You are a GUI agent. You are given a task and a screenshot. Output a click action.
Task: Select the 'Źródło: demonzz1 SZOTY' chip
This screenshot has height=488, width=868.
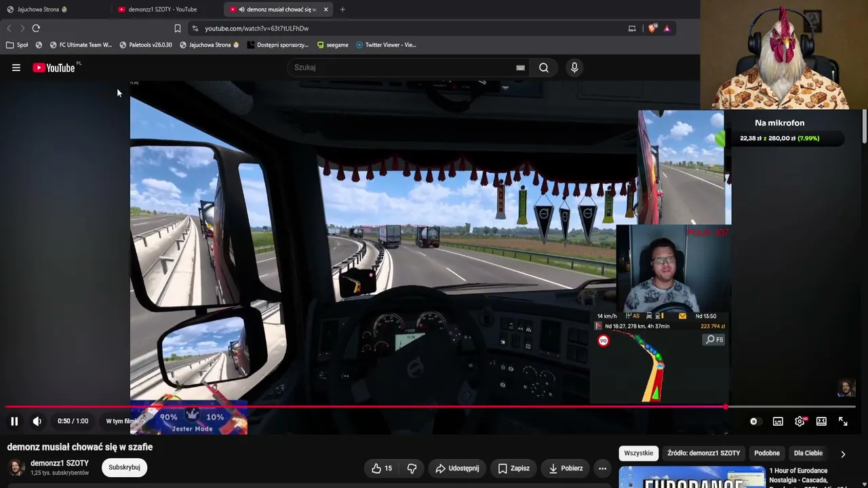[x=703, y=453]
